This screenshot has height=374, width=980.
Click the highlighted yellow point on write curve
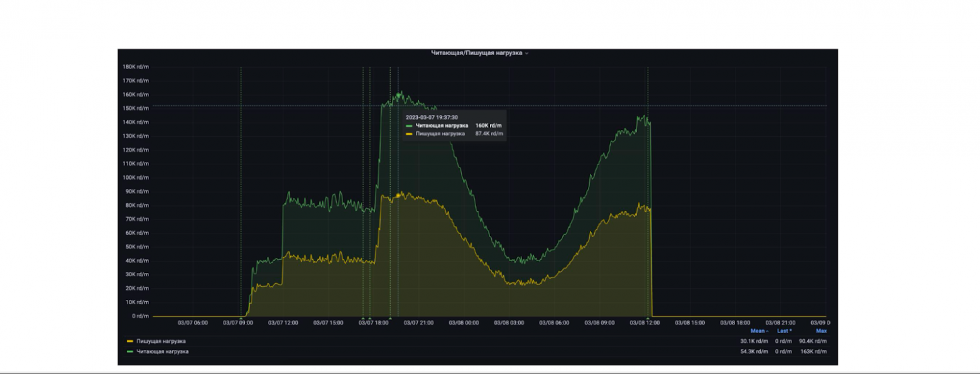point(398,196)
